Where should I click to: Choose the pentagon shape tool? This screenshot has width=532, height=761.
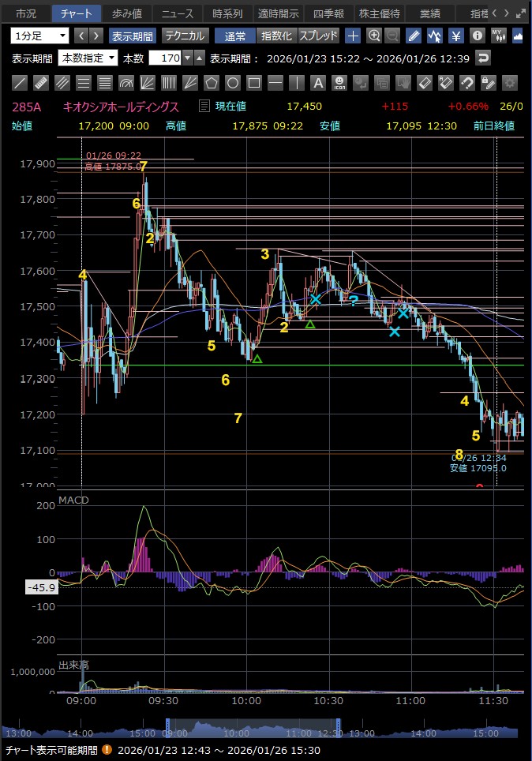[x=212, y=83]
